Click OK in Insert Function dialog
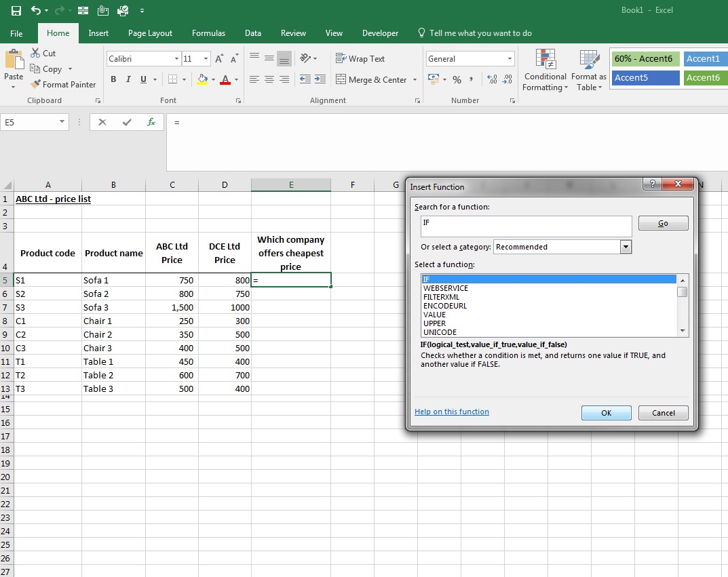 607,413
